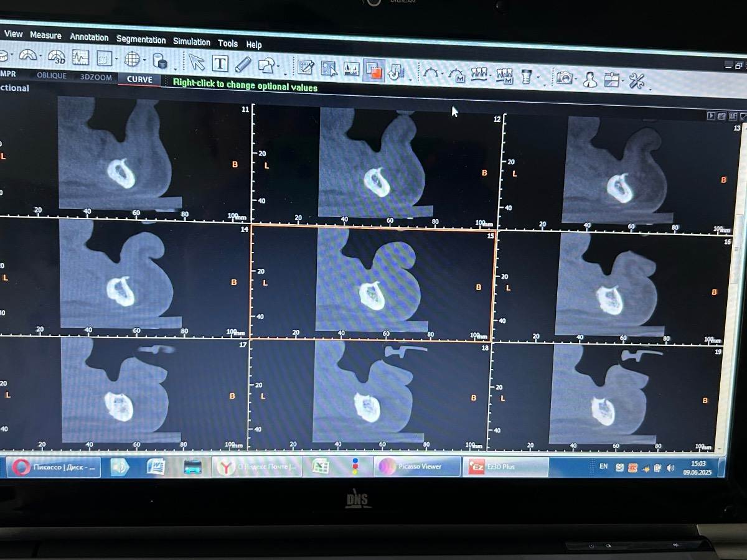Select cross-section slice number 11
The image size is (747, 560).
[x=125, y=159]
